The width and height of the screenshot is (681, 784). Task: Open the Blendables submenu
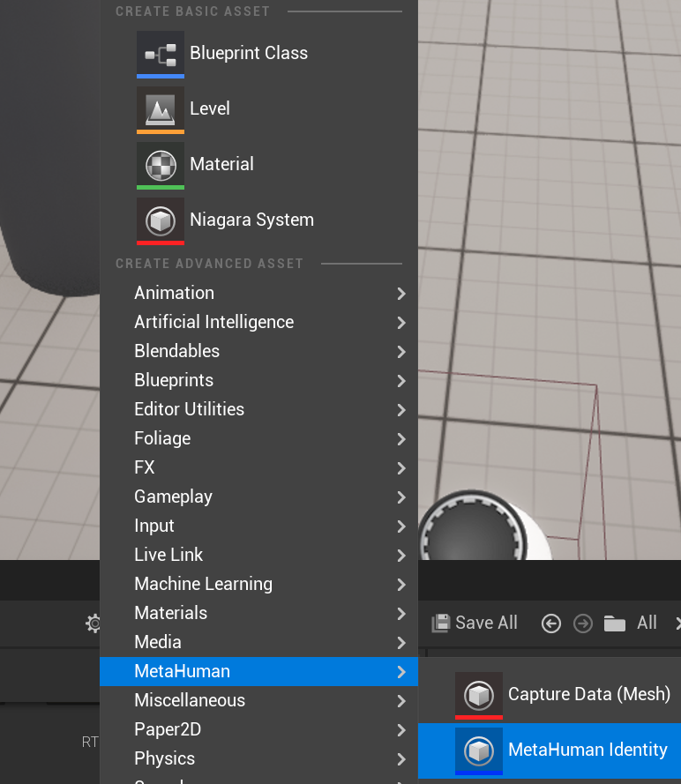259,351
